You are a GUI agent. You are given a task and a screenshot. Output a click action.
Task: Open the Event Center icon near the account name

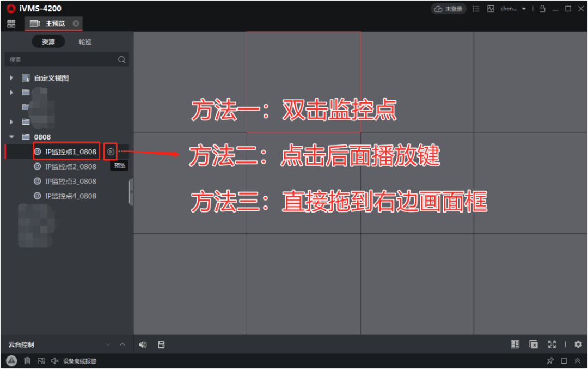[491, 8]
